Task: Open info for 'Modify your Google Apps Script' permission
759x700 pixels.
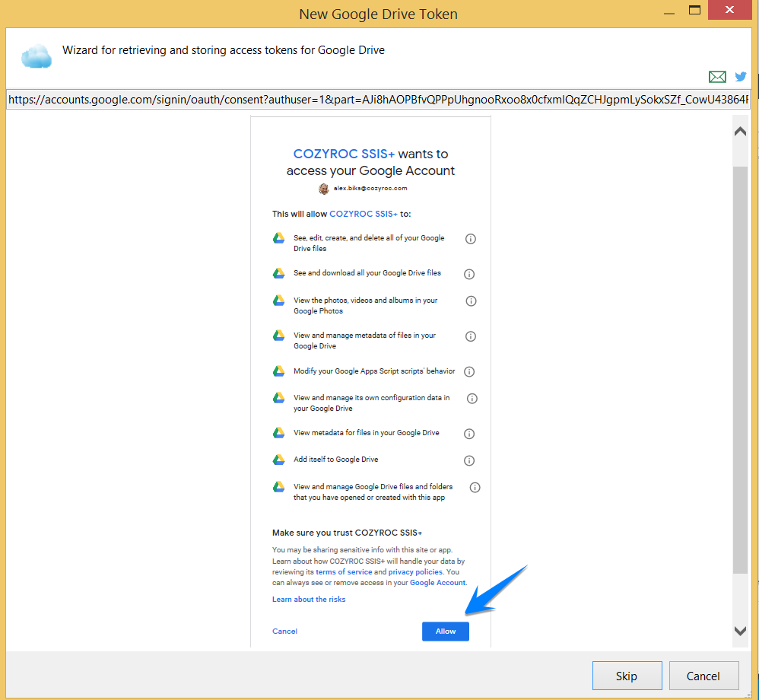Action: [x=469, y=371]
